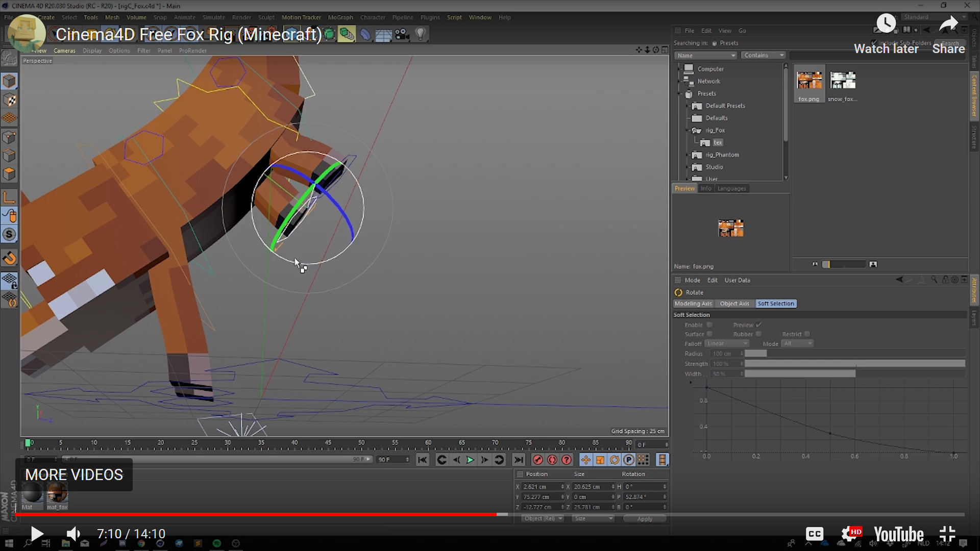Toggle Position keyframe recording
The image size is (980, 551).
tap(585, 460)
